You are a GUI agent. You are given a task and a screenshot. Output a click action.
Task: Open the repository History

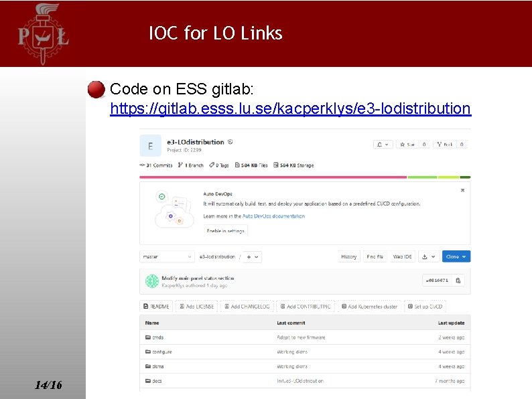click(349, 256)
